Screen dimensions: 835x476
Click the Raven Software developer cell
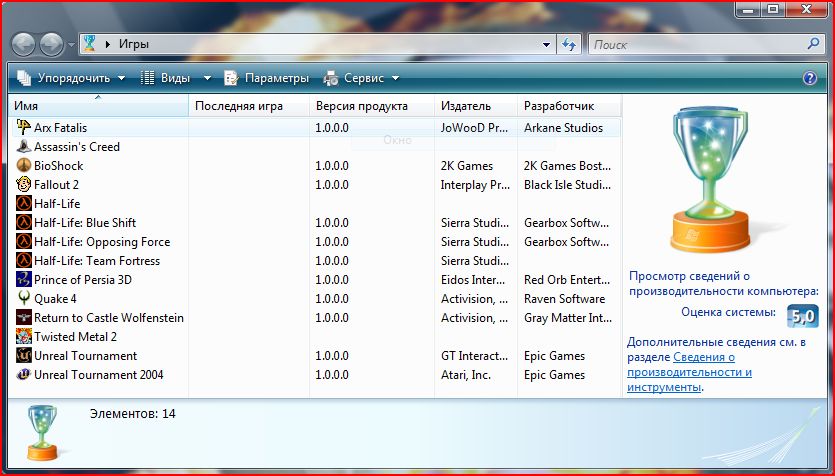564,299
